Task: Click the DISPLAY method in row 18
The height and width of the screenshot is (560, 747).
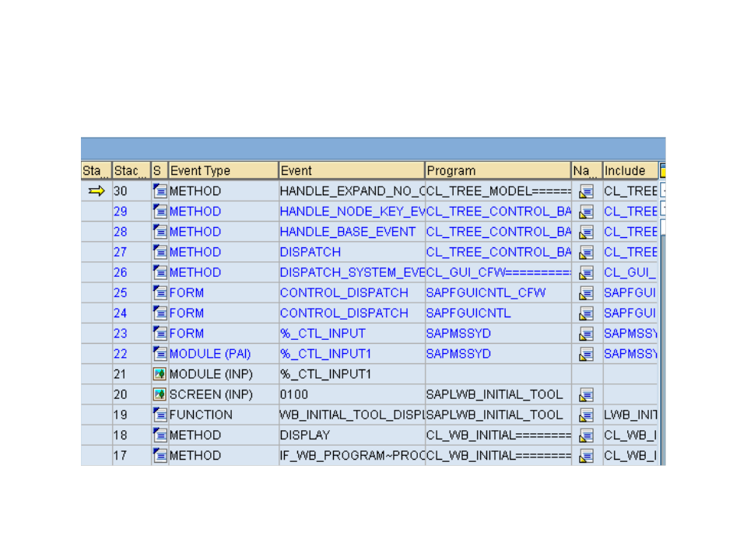Action: pyautogui.click(x=305, y=435)
